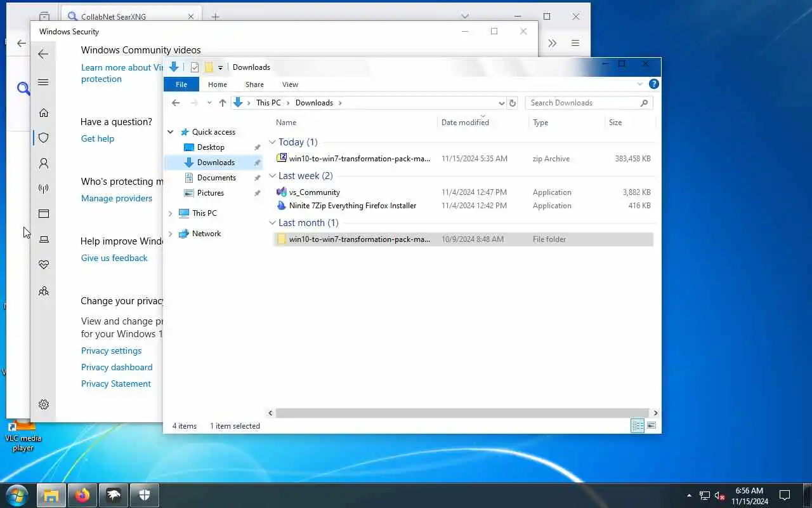Open App & browser control icon
Viewport: 812px width, 508px height.
(x=44, y=214)
